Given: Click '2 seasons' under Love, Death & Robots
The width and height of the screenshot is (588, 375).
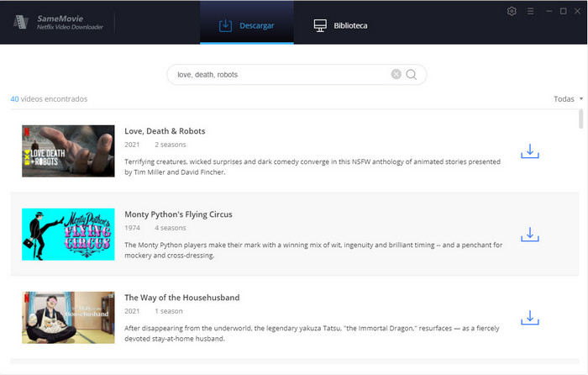Looking at the screenshot, I should point(171,145).
